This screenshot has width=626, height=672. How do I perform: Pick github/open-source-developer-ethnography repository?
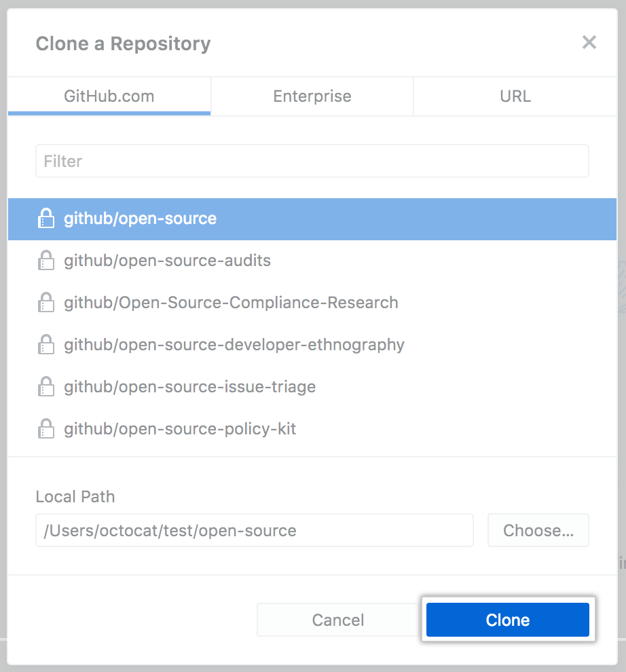(x=234, y=345)
